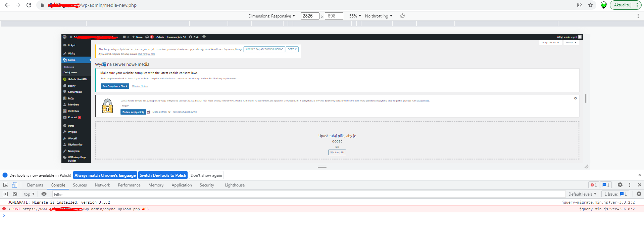Rotate the viewport using the rotate icon

402,16
